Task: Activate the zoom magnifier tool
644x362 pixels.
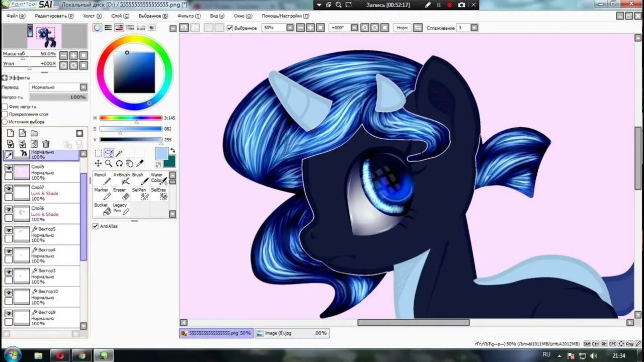Action: coord(109,163)
